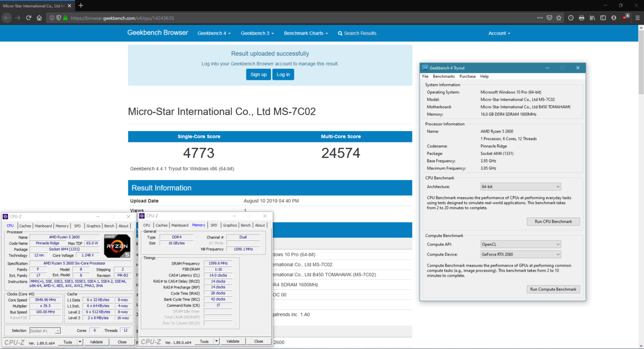Open the Architecture 64-bit combo box
The image size is (644, 349).
coord(520,187)
